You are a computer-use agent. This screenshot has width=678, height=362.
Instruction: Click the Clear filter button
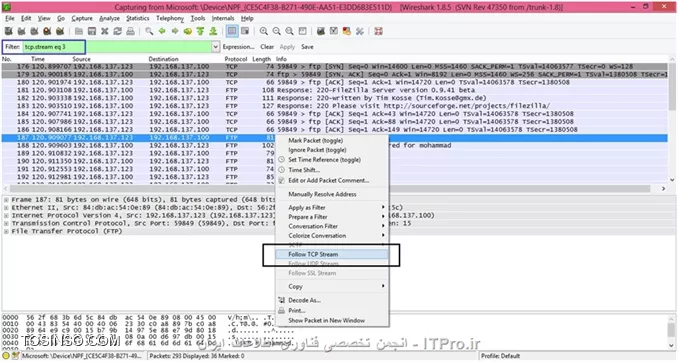click(x=267, y=47)
